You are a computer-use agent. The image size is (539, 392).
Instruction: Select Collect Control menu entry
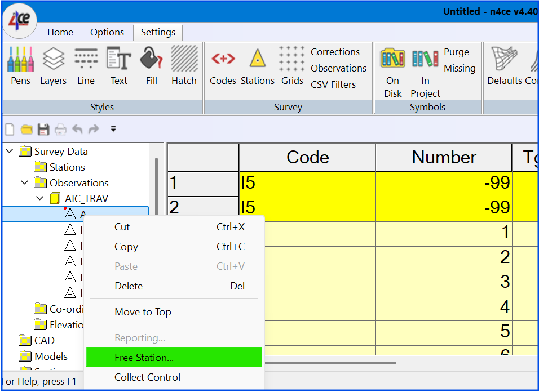pyautogui.click(x=174, y=377)
